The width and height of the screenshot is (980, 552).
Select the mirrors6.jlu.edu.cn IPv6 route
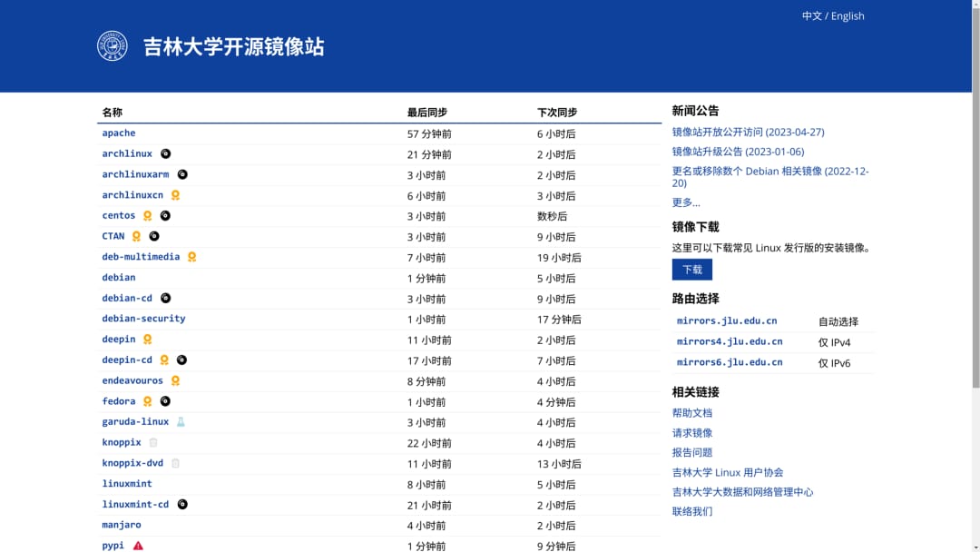point(730,362)
